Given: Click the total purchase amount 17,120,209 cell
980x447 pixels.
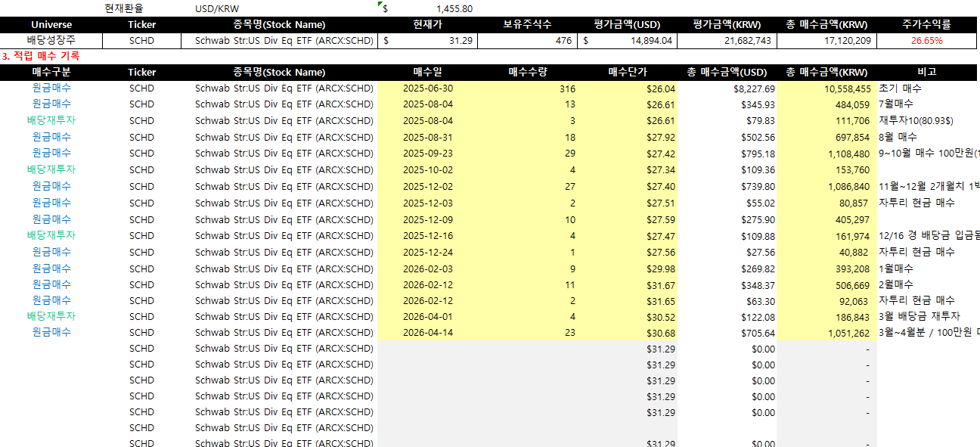Looking at the screenshot, I should tap(826, 41).
